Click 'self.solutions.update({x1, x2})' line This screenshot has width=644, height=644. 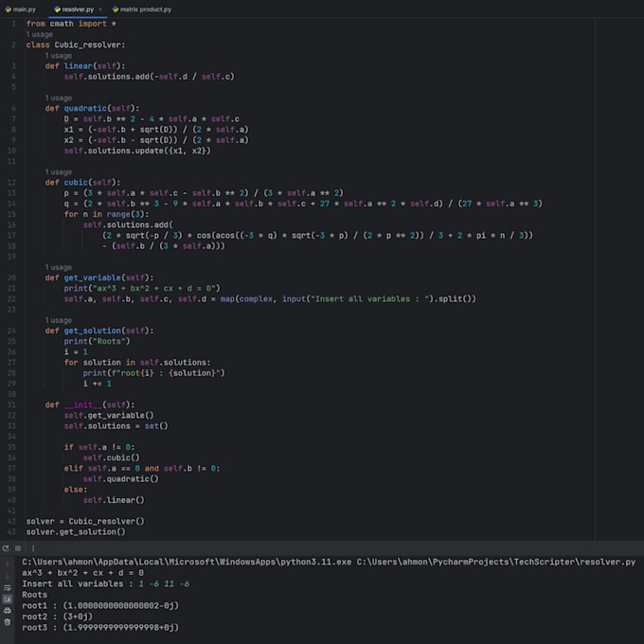point(137,151)
